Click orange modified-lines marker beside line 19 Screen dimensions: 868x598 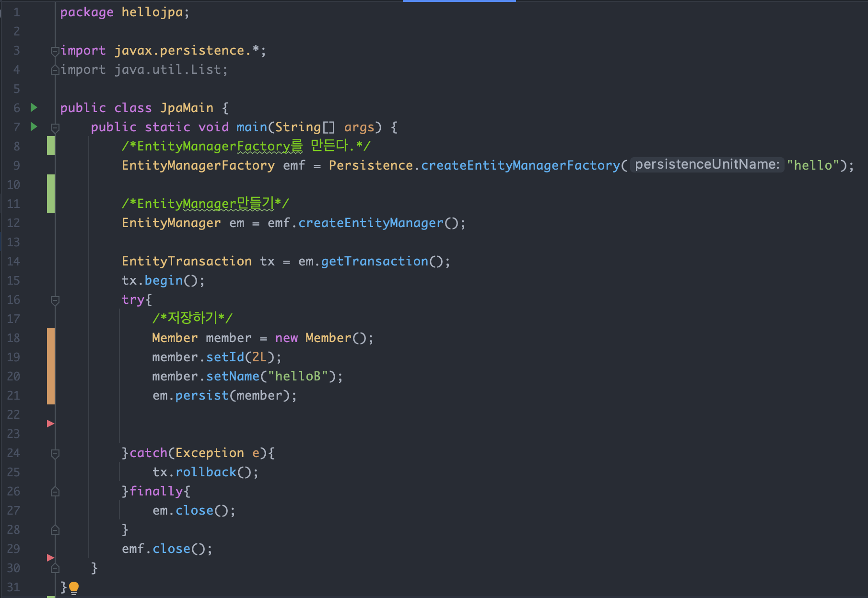(x=51, y=366)
